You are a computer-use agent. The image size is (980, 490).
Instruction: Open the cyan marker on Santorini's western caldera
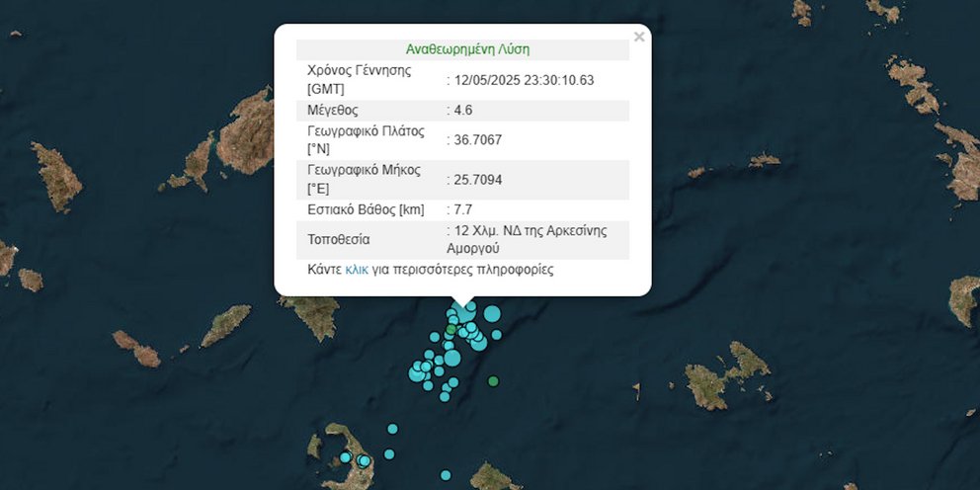click(345, 457)
